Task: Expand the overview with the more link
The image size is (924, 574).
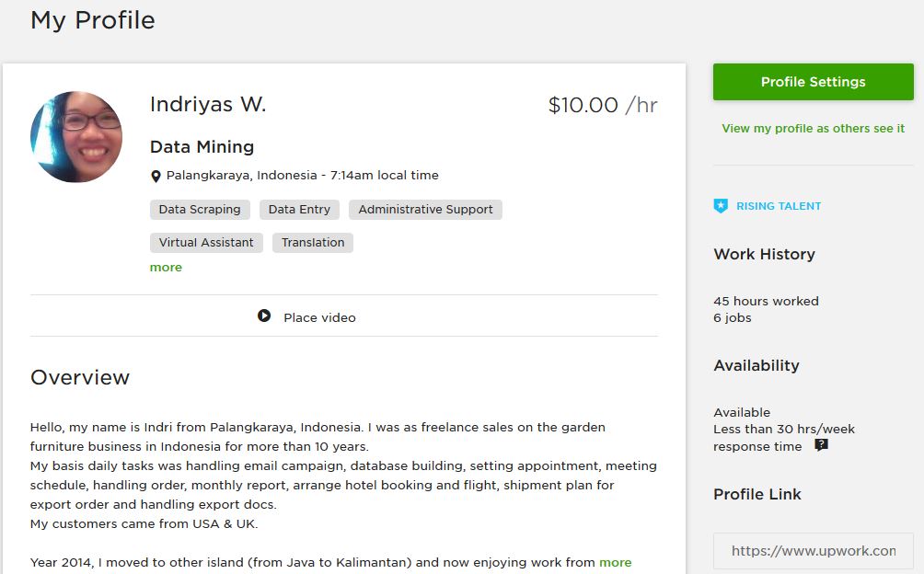Action: click(615, 562)
